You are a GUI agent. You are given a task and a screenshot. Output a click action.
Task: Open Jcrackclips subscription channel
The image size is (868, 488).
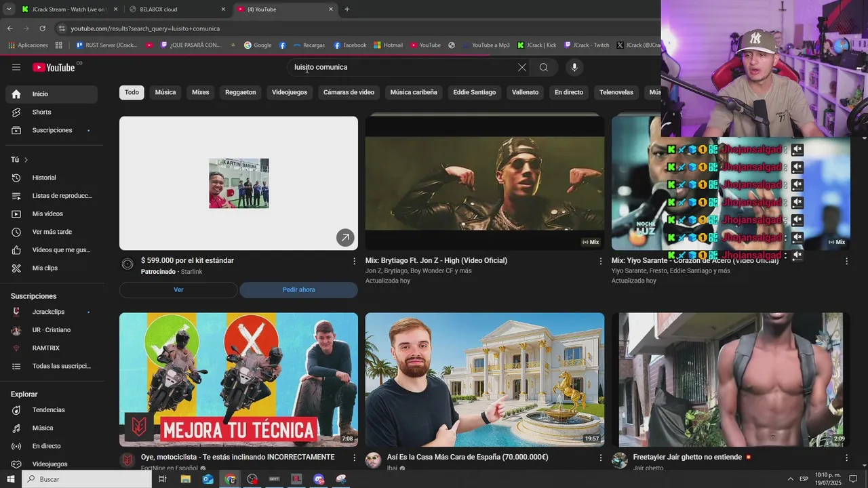click(x=52, y=312)
